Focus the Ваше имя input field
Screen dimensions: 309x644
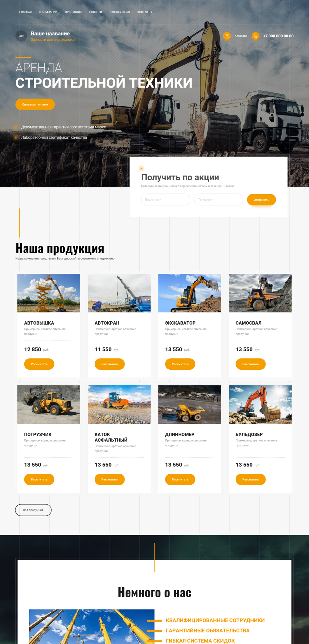(x=165, y=199)
